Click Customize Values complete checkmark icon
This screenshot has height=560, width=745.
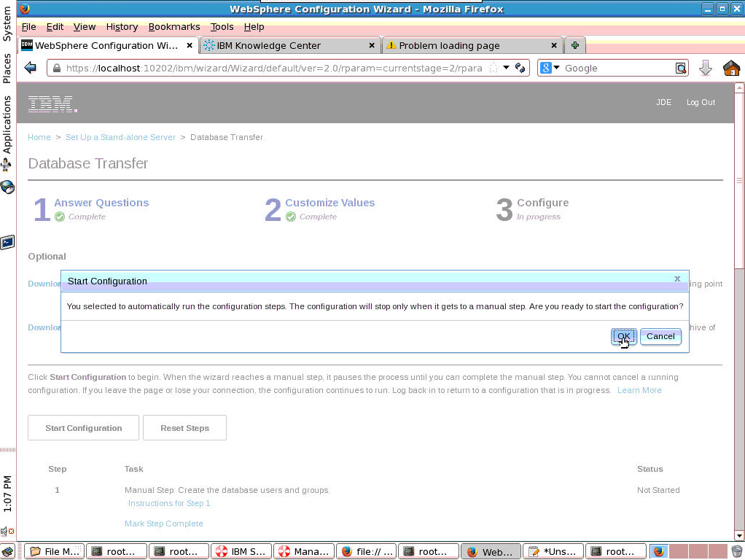(291, 217)
